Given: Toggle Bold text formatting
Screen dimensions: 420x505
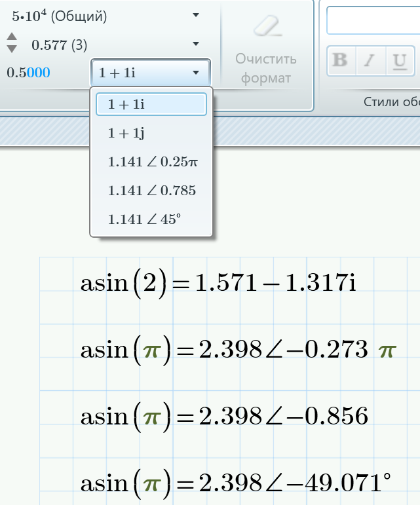Looking at the screenshot, I should click(x=341, y=60).
